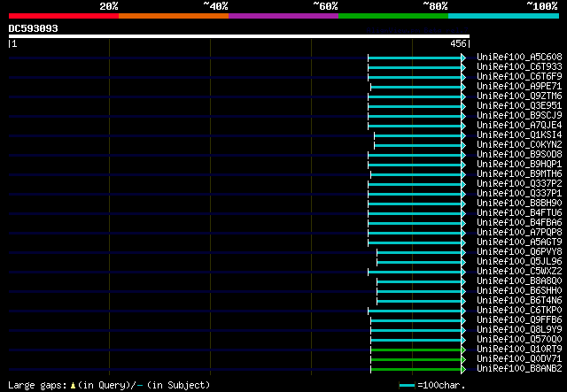Screen dimensions: 567x392
Task: Select the UniRef100_Q1KSI4 label
Action: (519, 135)
